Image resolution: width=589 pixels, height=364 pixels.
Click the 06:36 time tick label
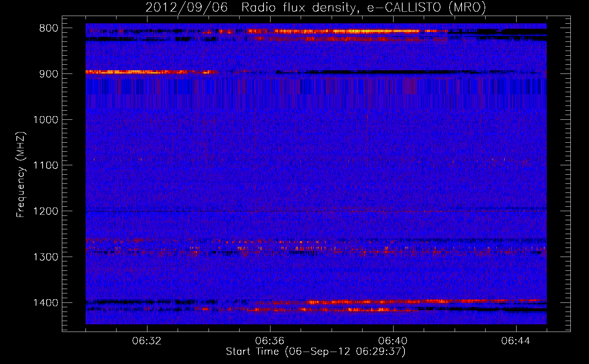pos(270,341)
